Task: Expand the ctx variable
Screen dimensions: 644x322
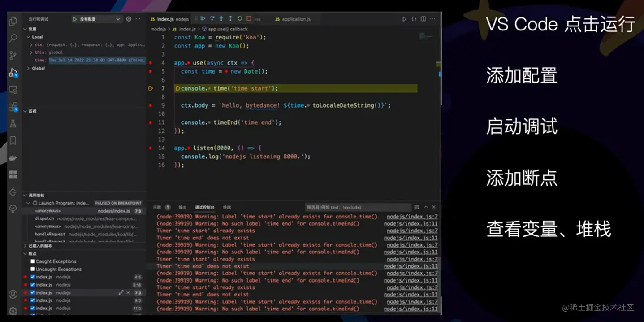Action: tap(31, 45)
